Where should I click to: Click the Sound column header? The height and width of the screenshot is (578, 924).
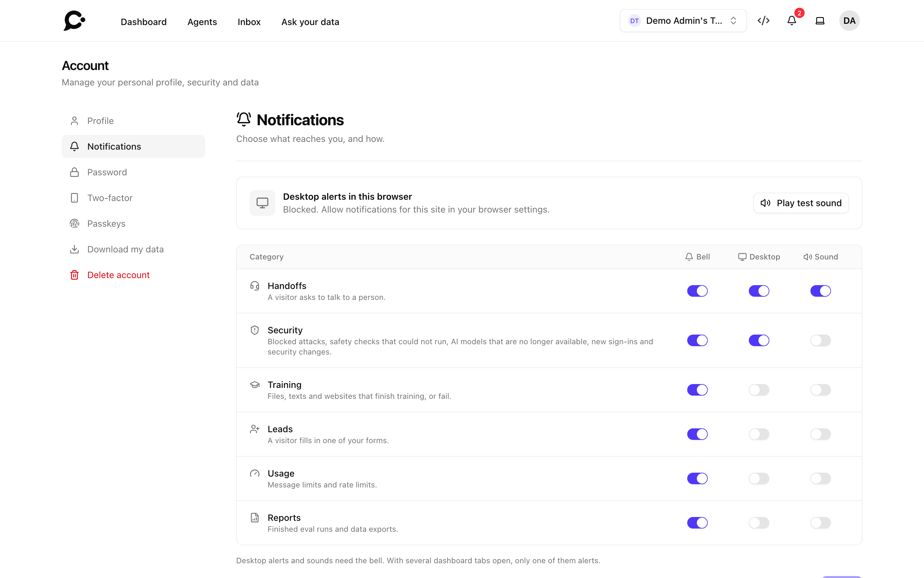pyautogui.click(x=820, y=257)
